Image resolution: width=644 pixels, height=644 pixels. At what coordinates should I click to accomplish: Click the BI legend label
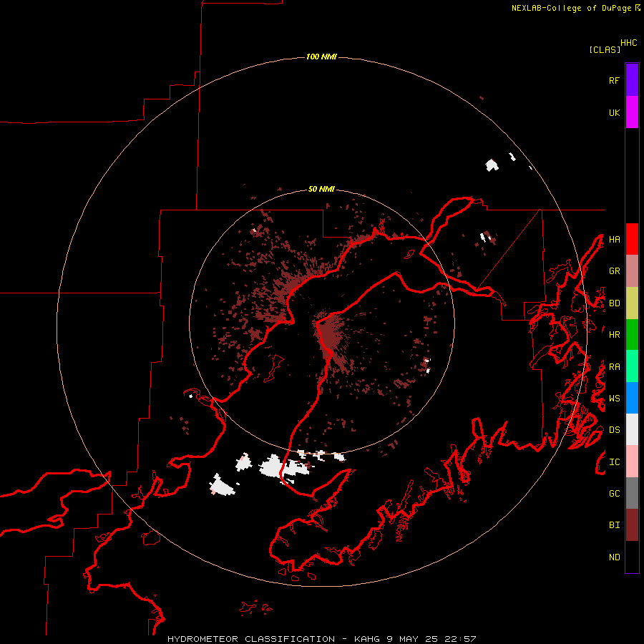tap(614, 525)
